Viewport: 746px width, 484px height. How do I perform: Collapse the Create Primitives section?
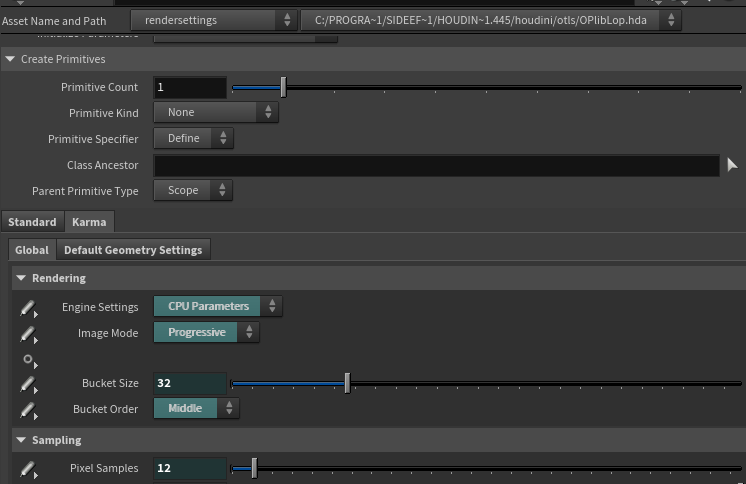tap(10, 59)
